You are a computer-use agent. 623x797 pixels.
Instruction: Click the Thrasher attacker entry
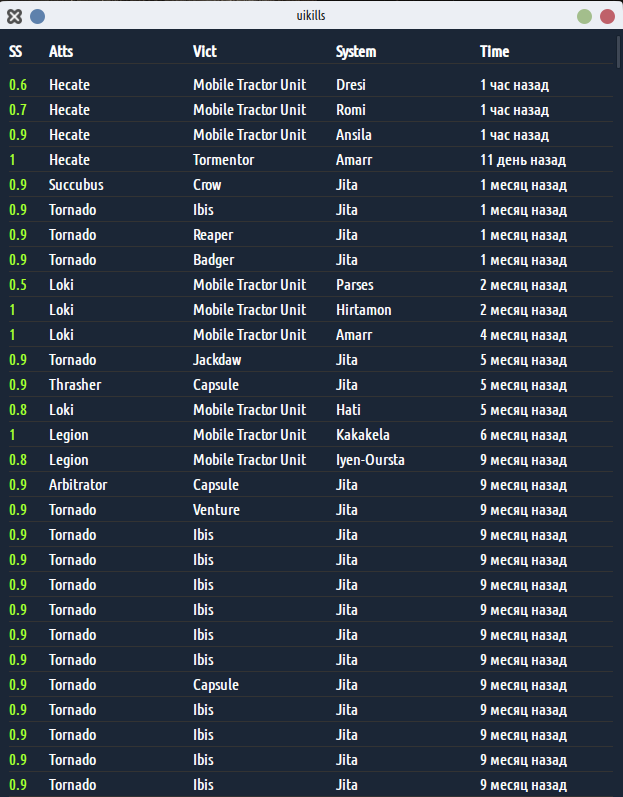[75, 385]
